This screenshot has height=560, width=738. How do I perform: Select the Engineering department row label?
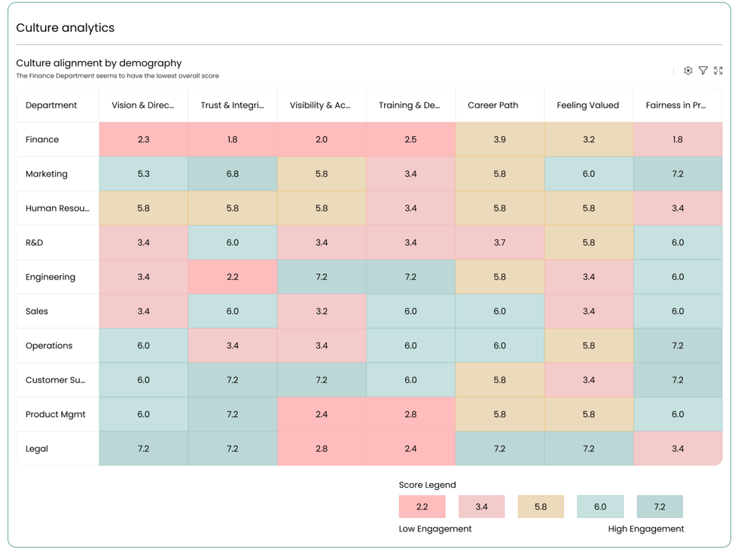click(x=50, y=277)
